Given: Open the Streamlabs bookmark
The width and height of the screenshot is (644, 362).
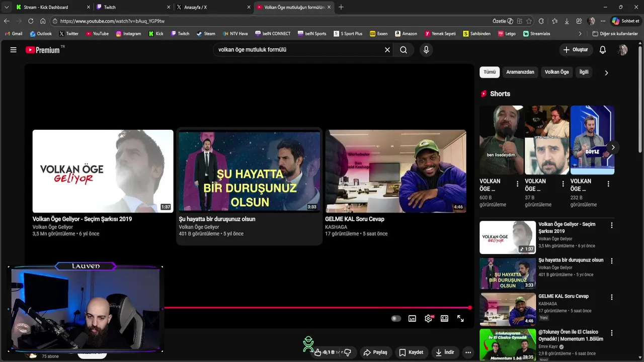Looking at the screenshot, I should tap(536, 34).
